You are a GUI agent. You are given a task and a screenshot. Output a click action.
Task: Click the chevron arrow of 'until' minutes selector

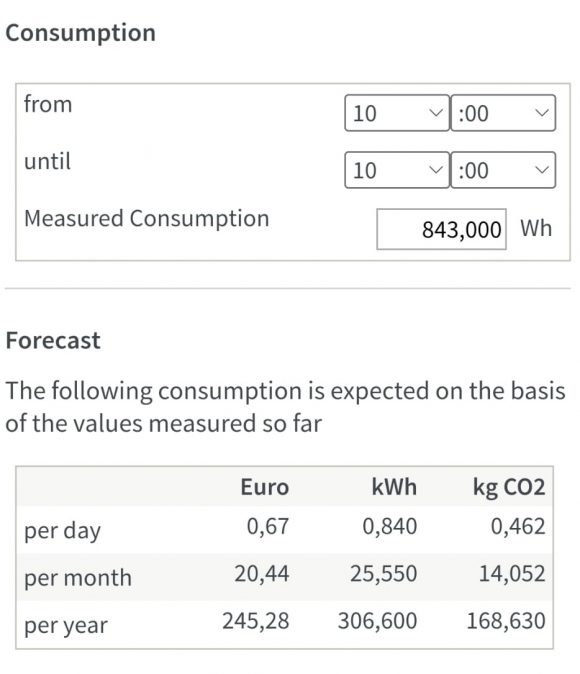[542, 170]
